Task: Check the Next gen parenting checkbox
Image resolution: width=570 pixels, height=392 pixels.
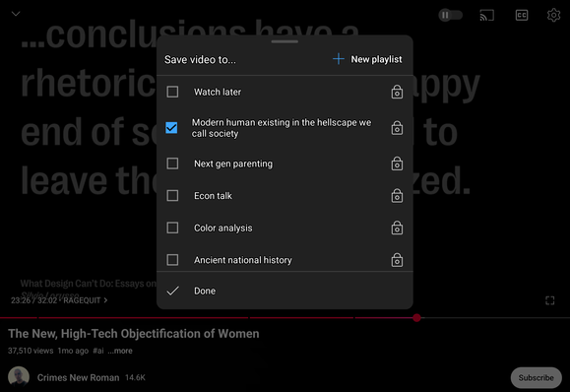Action: (172, 163)
